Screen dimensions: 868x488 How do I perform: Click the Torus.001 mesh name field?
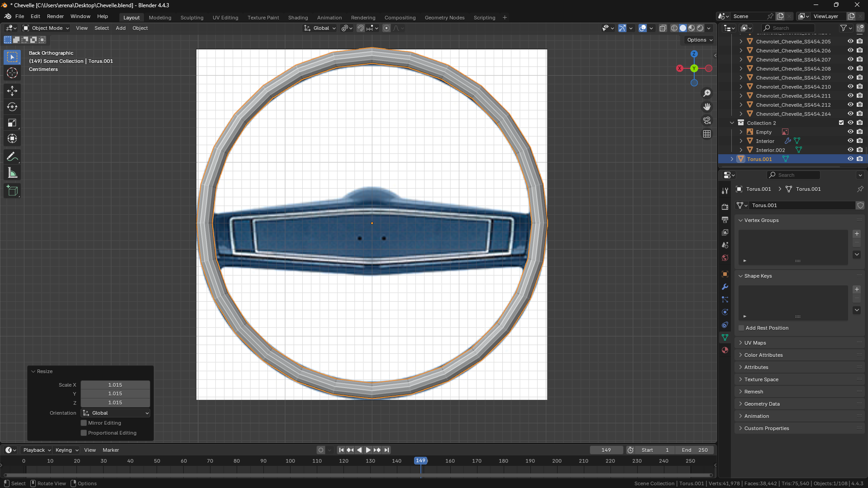click(x=801, y=205)
